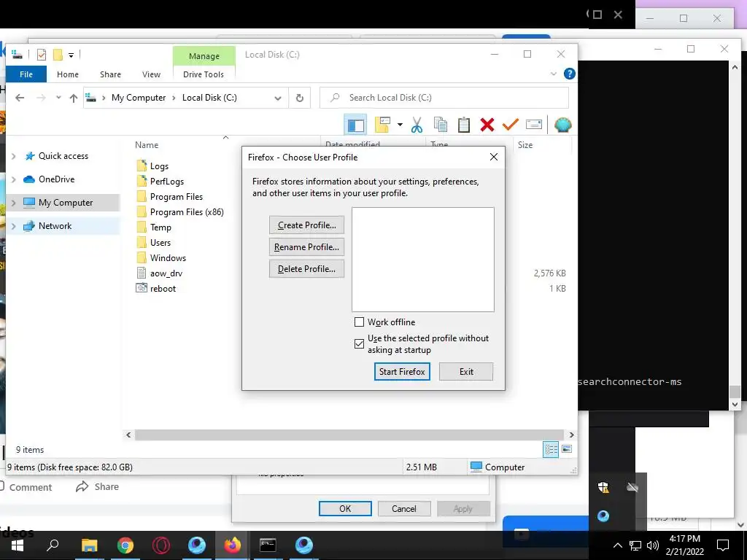Click the Copy icon in toolbar

(440, 125)
